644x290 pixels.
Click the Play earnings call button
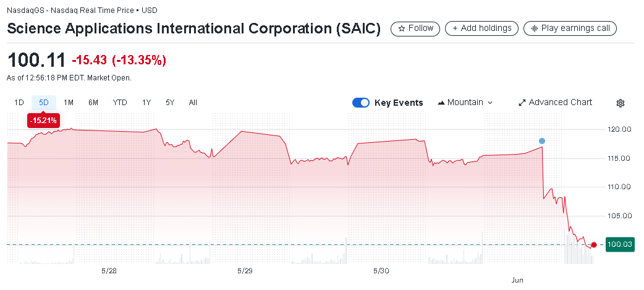point(570,28)
